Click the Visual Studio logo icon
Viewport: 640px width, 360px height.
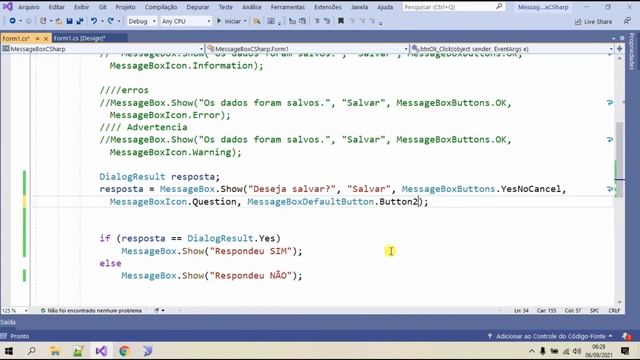coord(7,7)
